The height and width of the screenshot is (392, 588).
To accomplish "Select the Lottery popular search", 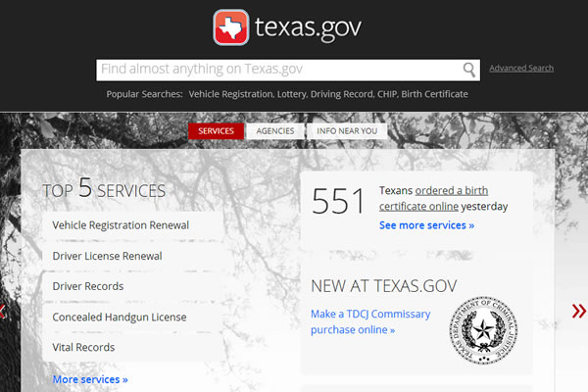I will pos(292,94).
